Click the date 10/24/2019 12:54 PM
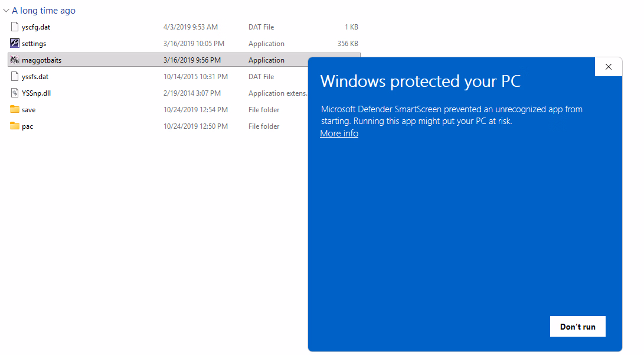Screen dimensions: 644x355 coord(195,110)
